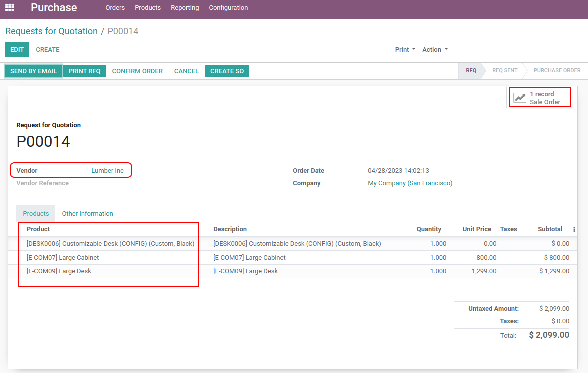Click PRINT RFQ button
588x373 pixels.
(x=84, y=71)
